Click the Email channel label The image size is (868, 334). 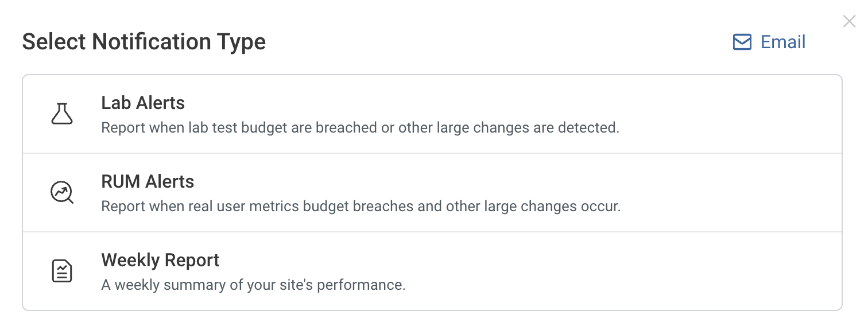[783, 42]
